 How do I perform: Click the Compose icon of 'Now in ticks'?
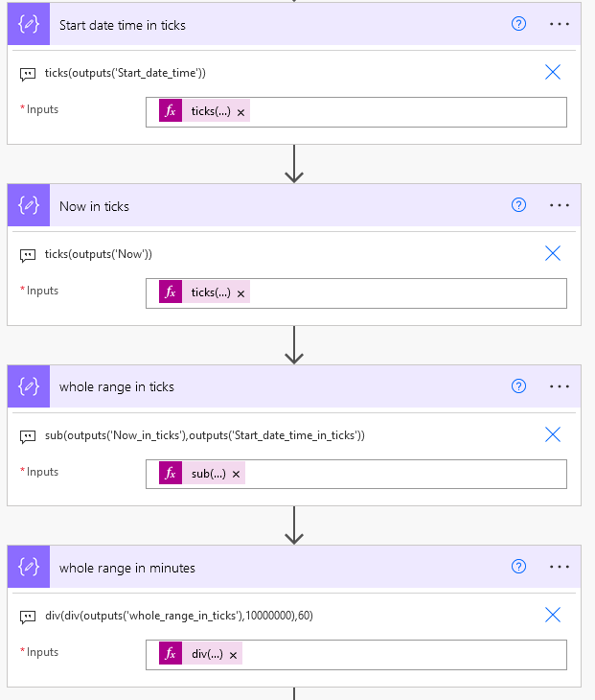point(29,205)
